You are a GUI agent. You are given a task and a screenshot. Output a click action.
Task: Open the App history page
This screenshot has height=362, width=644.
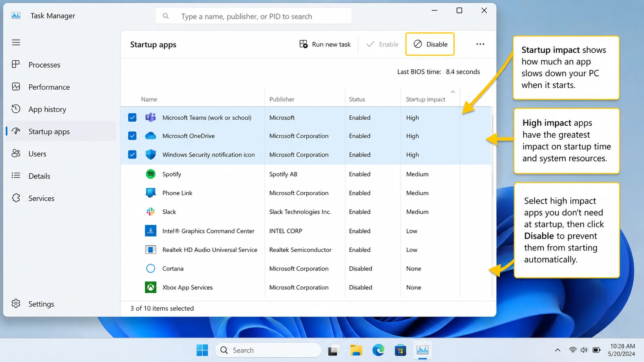coord(61,109)
